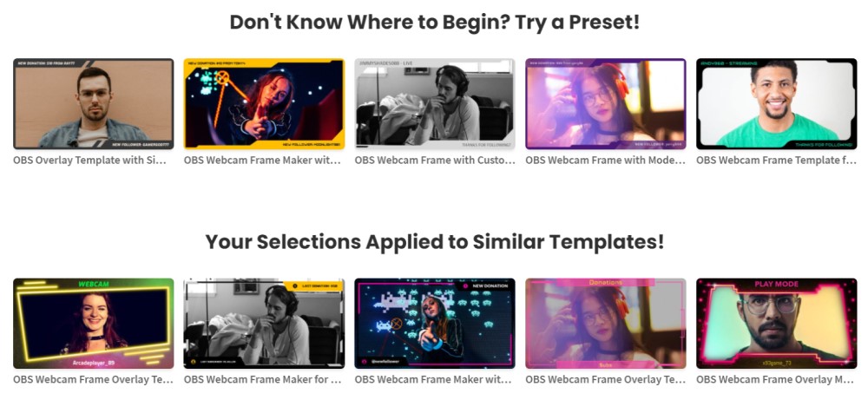Click the 'Your Selections Applied to Similar Templates!' heading
The image size is (868, 400).
(x=435, y=242)
